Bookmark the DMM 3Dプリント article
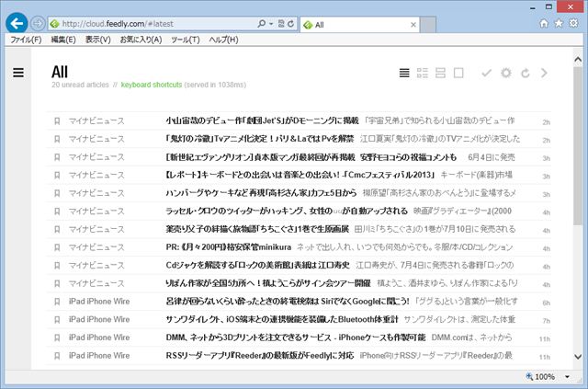Image resolution: width=588 pixels, height=389 pixels. [57, 338]
